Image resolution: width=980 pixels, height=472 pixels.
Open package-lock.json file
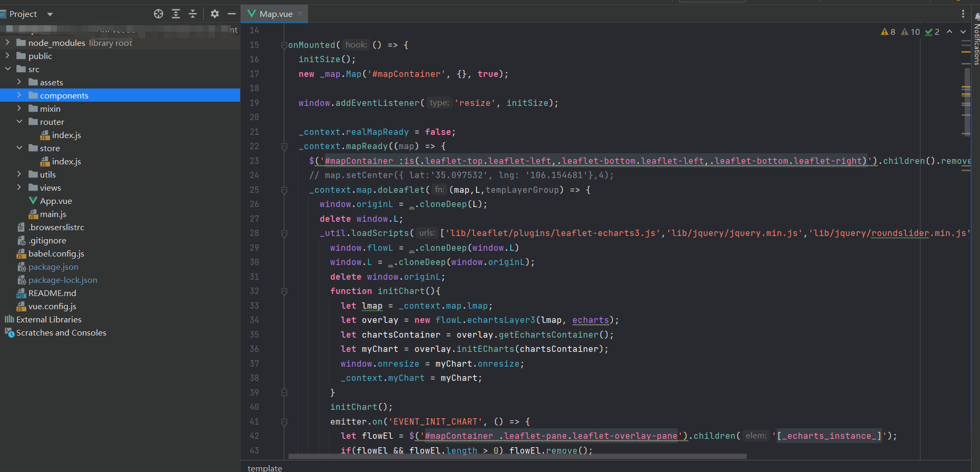pos(63,280)
